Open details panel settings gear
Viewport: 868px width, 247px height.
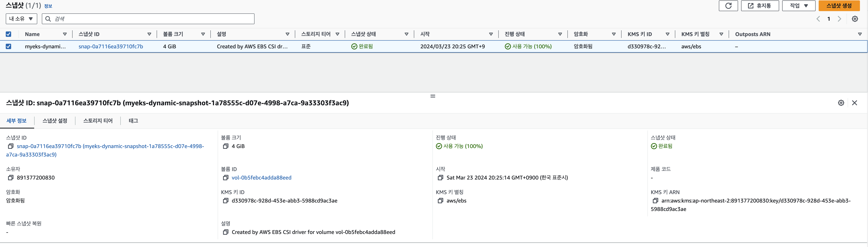[x=841, y=103]
